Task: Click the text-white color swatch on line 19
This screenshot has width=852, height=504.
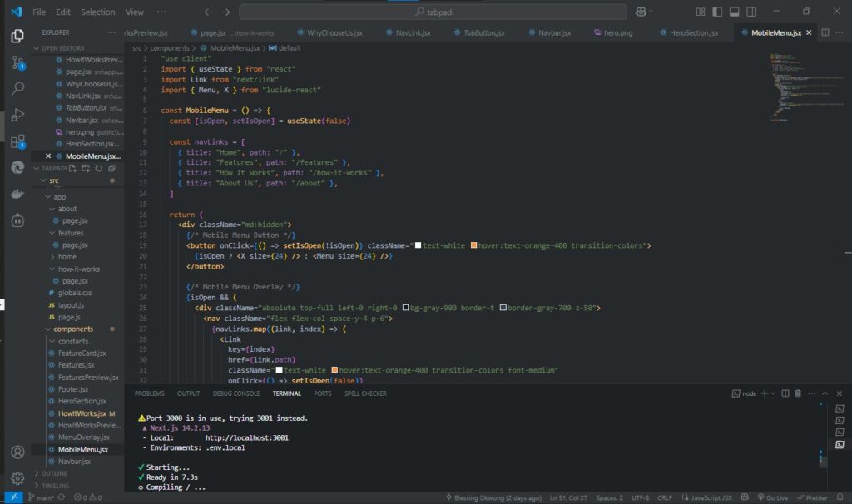Action: coord(418,245)
